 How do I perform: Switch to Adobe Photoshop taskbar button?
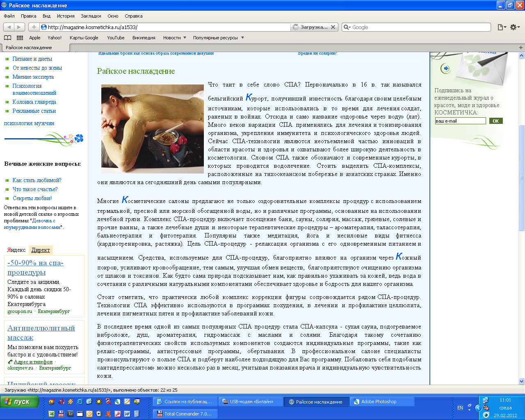382,402
